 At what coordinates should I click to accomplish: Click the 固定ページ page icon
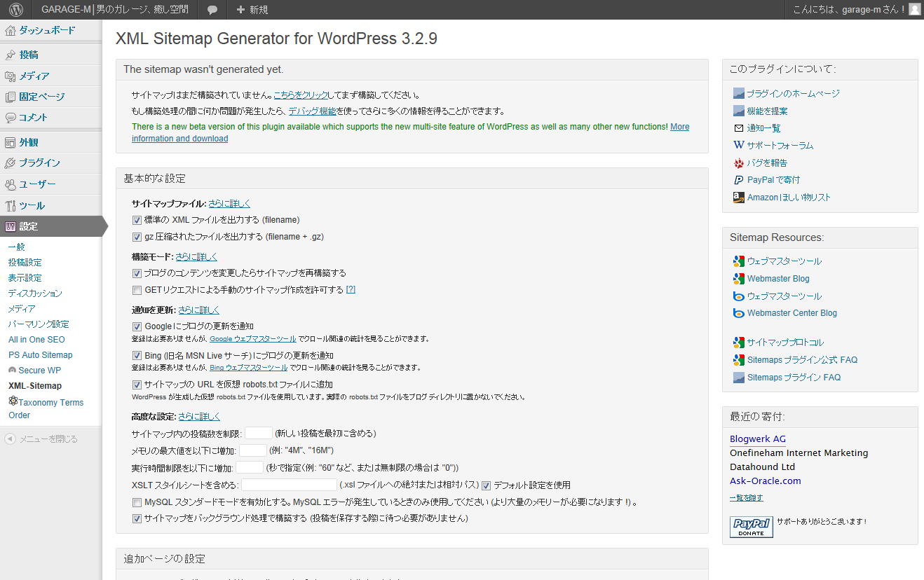(11, 97)
